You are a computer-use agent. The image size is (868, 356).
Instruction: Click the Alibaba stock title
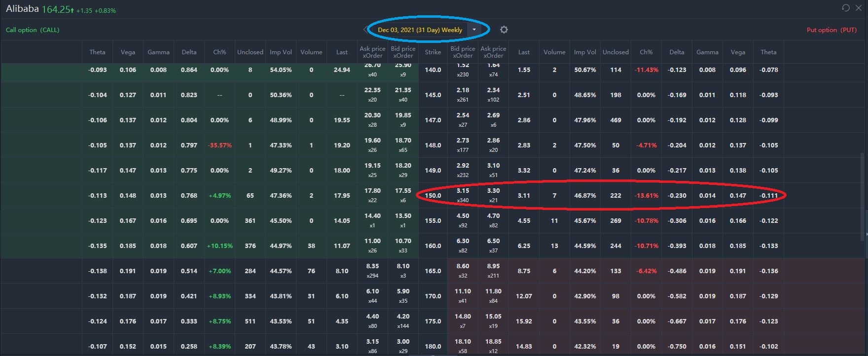23,9
